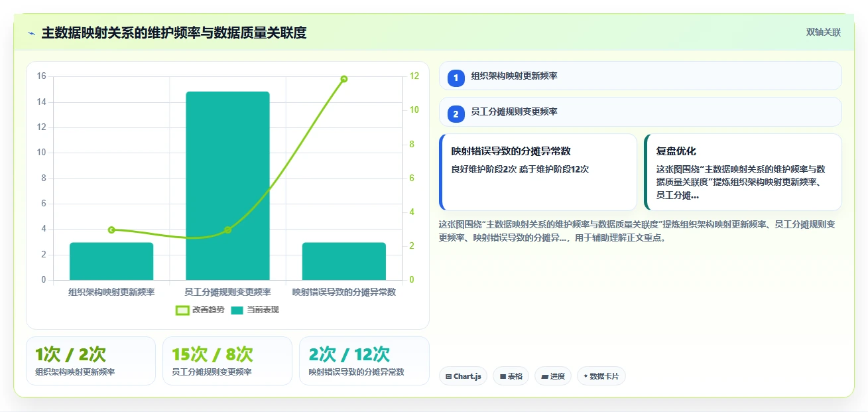The image size is (868, 412).
Task: Click the 2次 / 12次 stat card
Action: point(364,361)
